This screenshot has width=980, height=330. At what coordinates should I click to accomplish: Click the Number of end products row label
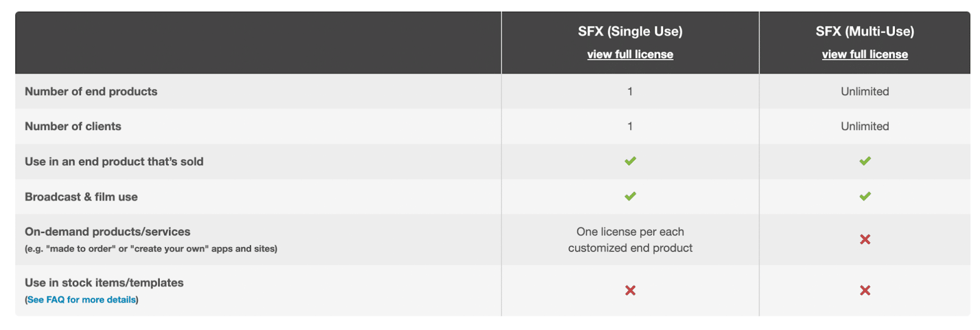[91, 91]
